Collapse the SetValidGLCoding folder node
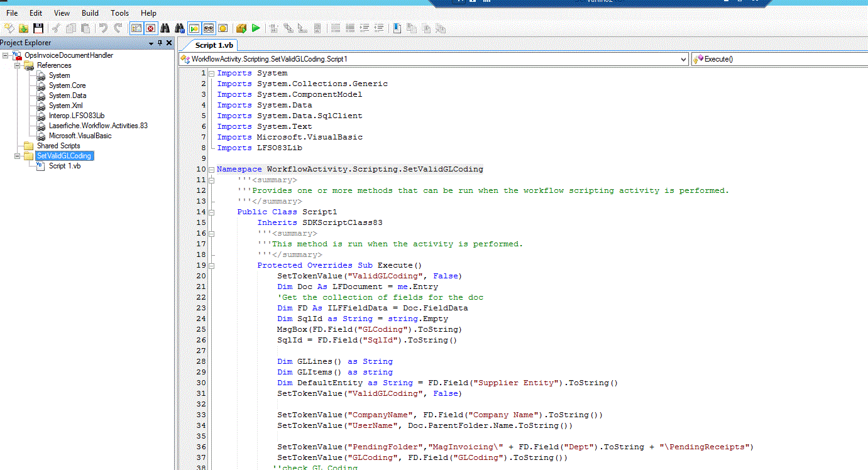 point(18,156)
